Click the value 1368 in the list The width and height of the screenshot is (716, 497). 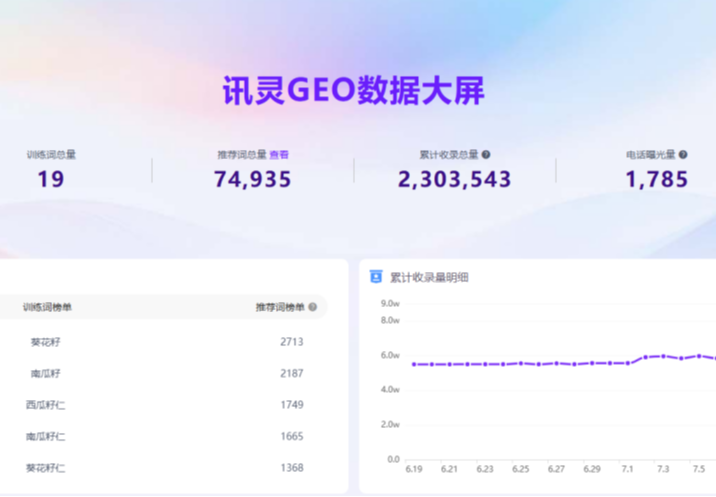[292, 468]
